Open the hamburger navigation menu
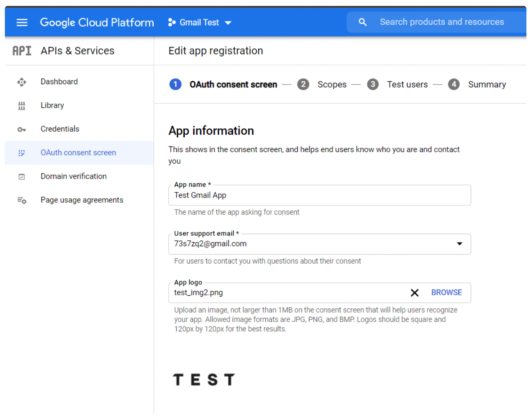Screen dimensions: 532x418 22,23
